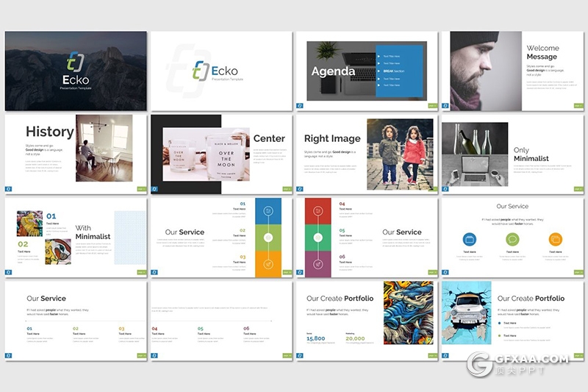This screenshot has height=392, width=588.
Task: Click the rocket icon in the purple block
Action: coord(318,263)
